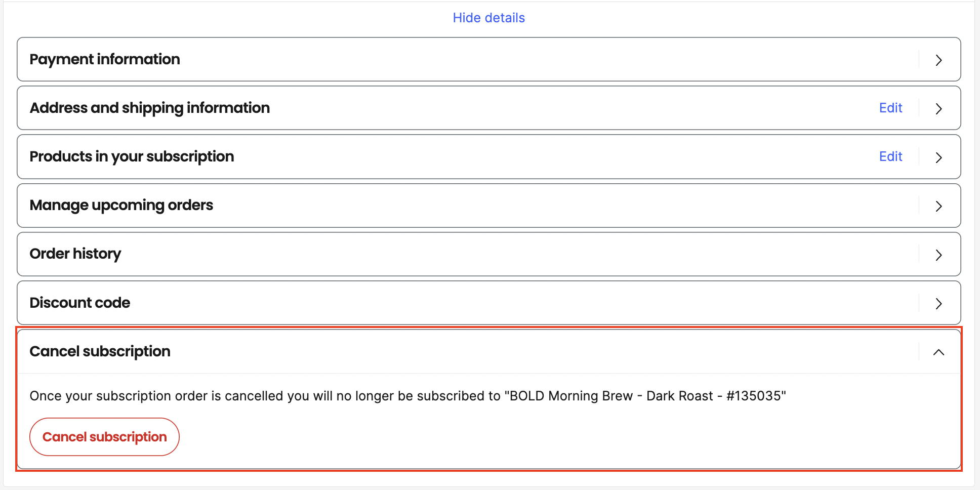Click the Hide details link
980x490 pixels.
(488, 18)
